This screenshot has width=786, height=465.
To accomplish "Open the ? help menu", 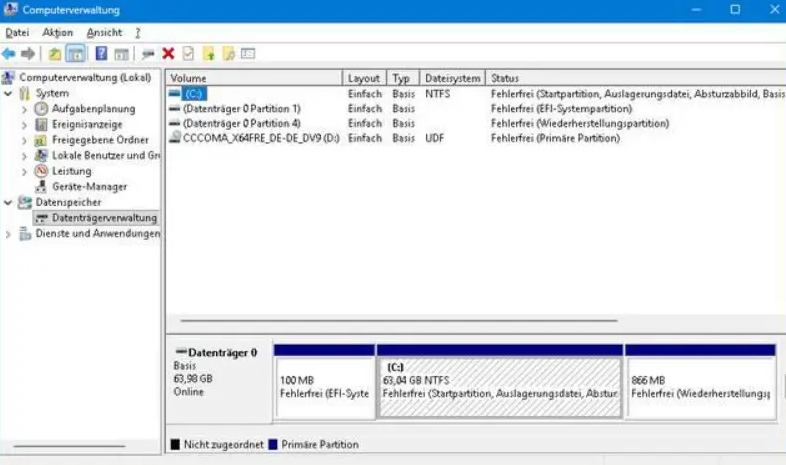I will click(x=137, y=33).
